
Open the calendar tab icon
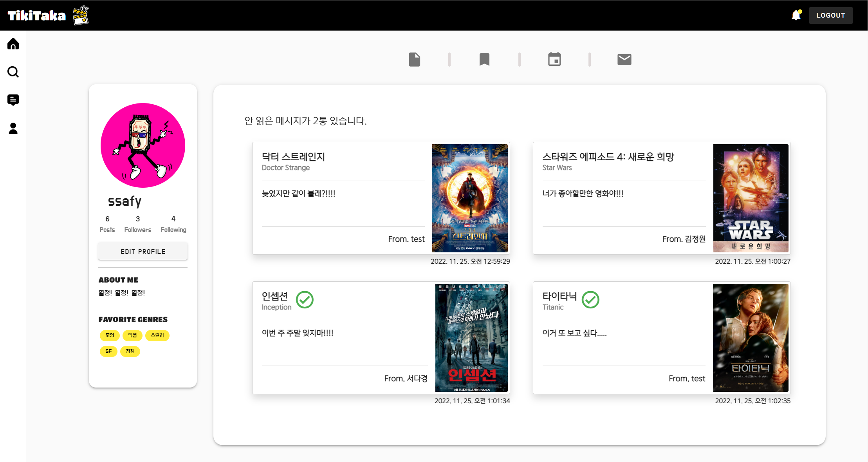coord(554,60)
